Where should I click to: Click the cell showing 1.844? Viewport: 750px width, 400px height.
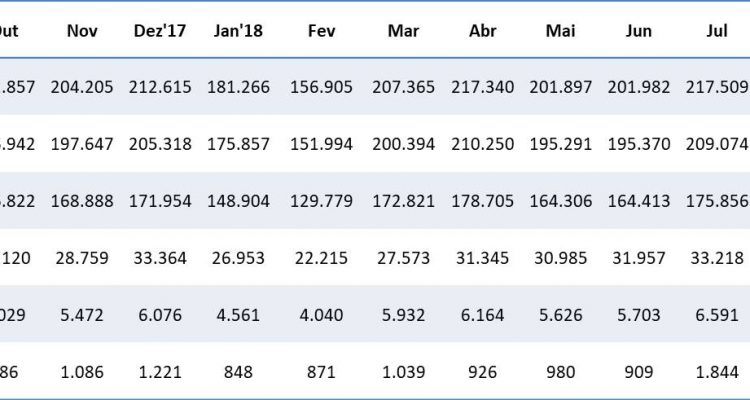point(716,372)
